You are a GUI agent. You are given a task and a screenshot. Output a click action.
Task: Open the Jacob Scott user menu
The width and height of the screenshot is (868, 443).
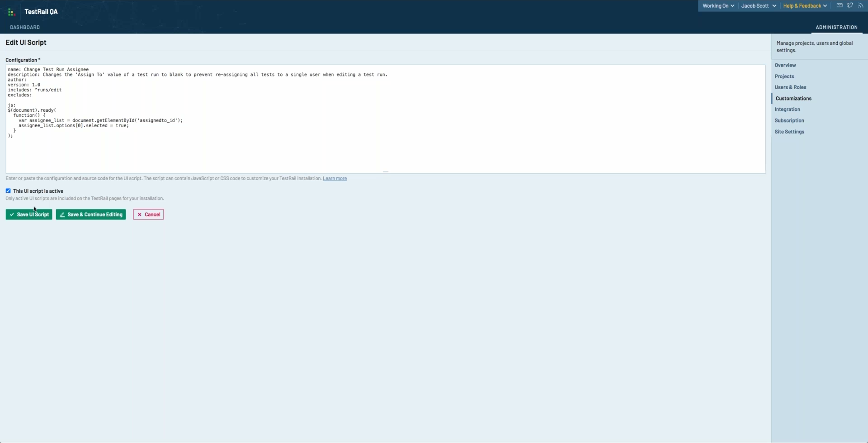point(758,6)
